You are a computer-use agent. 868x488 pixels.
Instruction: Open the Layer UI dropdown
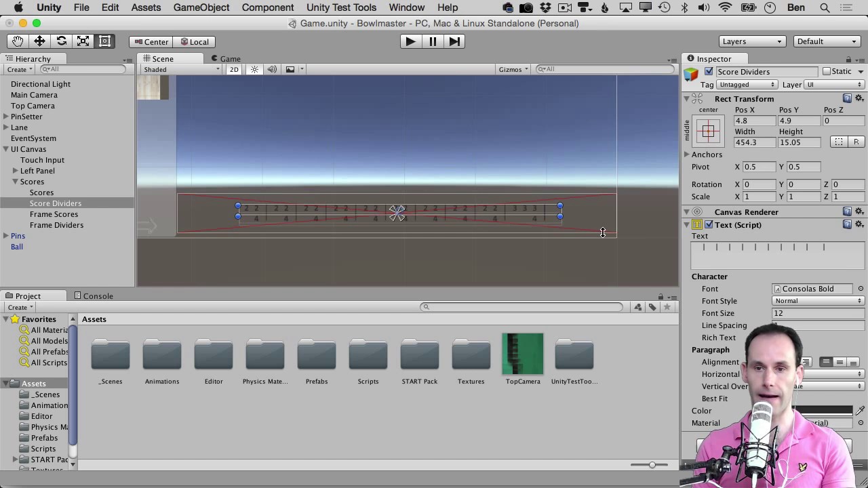(x=833, y=85)
